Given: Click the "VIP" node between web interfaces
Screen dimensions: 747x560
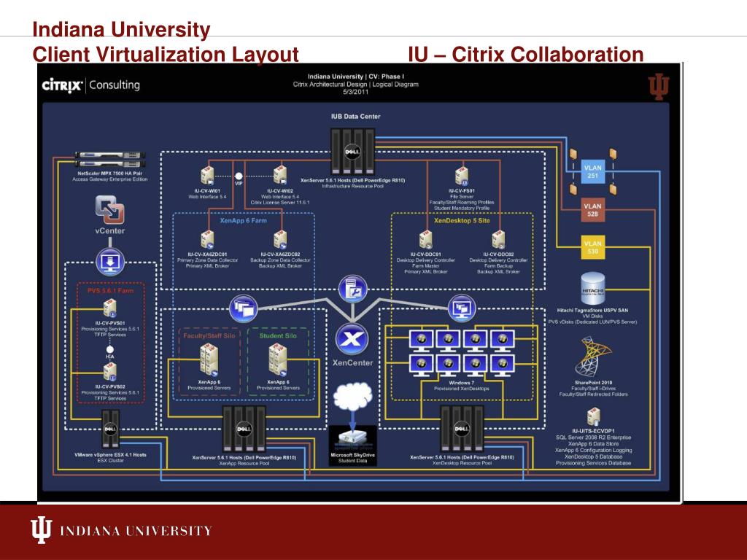Looking at the screenshot, I should click(239, 177).
